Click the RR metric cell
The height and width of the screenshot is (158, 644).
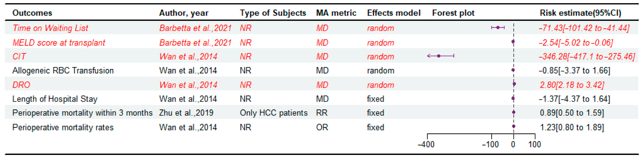(x=322, y=113)
